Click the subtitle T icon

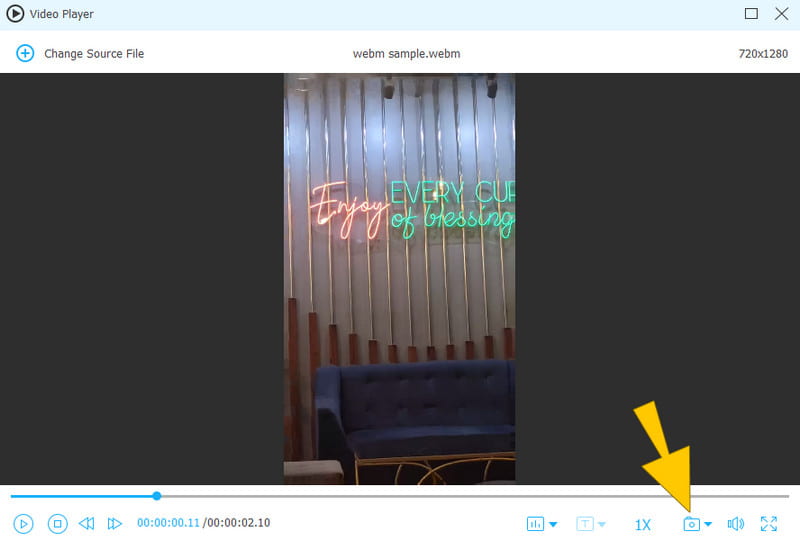(585, 524)
